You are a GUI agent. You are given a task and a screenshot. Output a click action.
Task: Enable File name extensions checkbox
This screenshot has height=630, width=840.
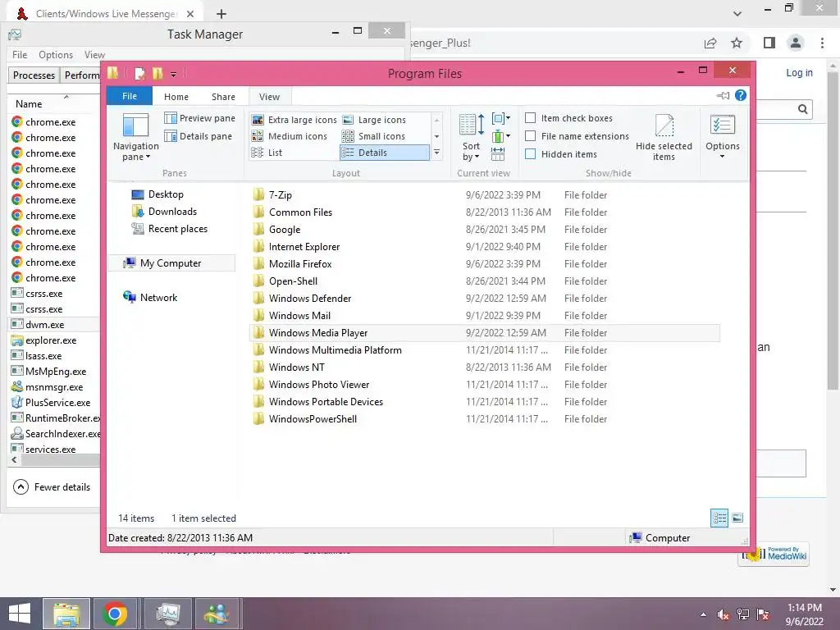pos(531,136)
